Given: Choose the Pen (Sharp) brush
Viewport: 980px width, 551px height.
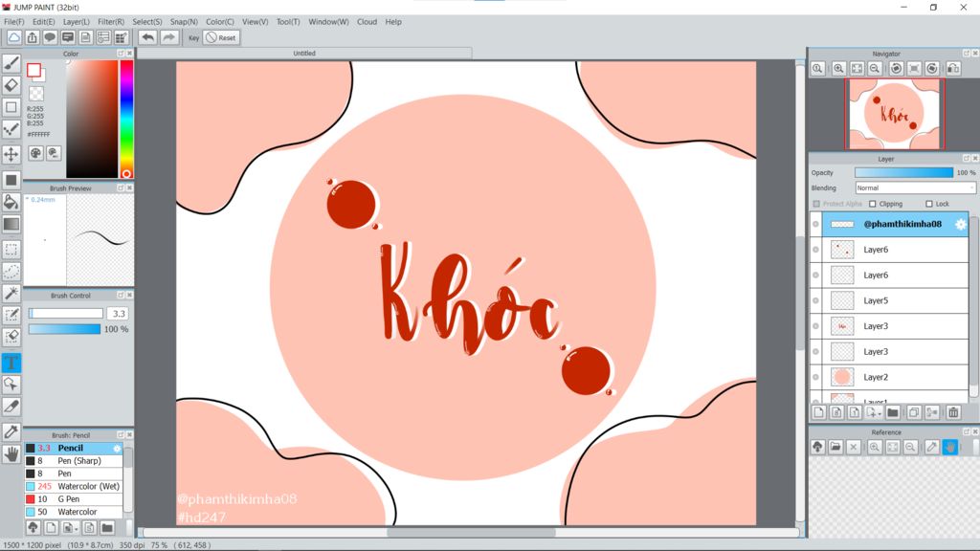Looking at the screenshot, I should (74, 461).
